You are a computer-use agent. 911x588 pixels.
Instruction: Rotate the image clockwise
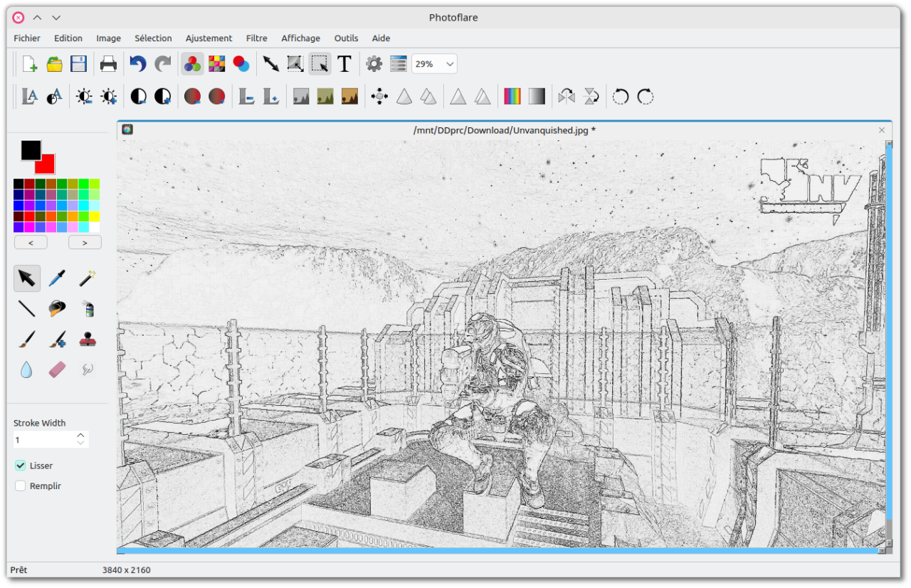(646, 96)
